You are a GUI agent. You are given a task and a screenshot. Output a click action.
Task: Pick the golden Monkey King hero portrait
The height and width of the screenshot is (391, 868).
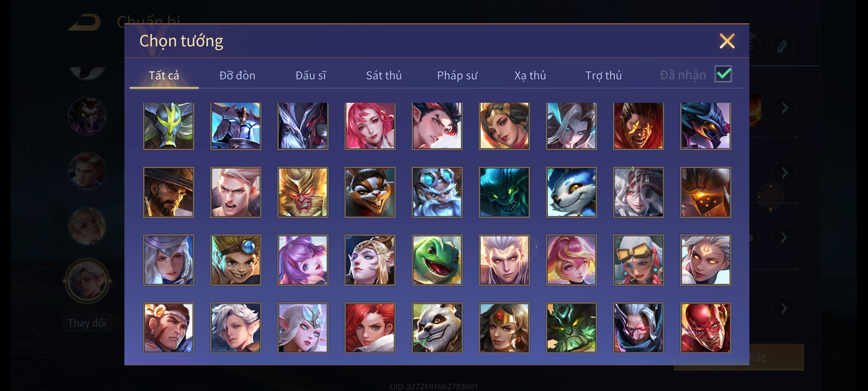pyautogui.click(x=303, y=192)
